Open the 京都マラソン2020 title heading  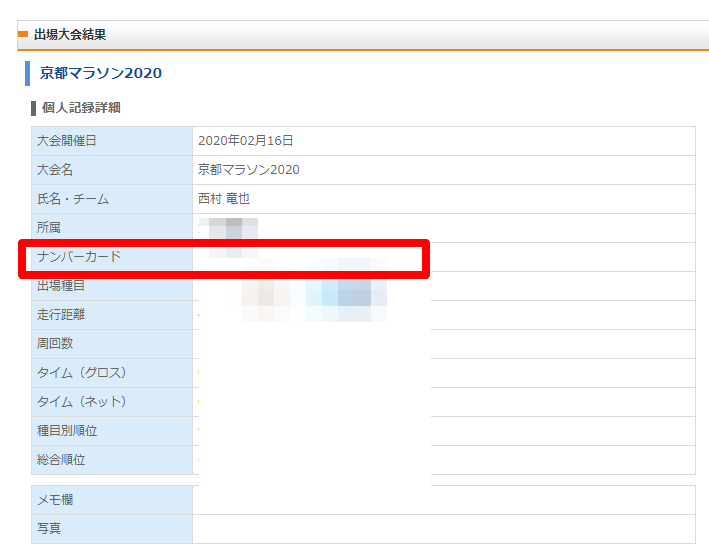point(100,73)
